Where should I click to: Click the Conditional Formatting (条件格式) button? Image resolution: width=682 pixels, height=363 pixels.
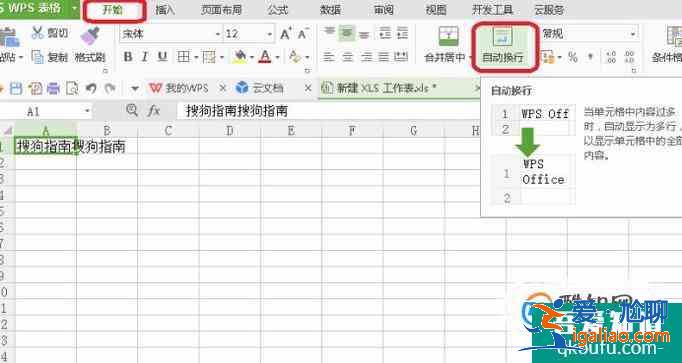[x=668, y=44]
